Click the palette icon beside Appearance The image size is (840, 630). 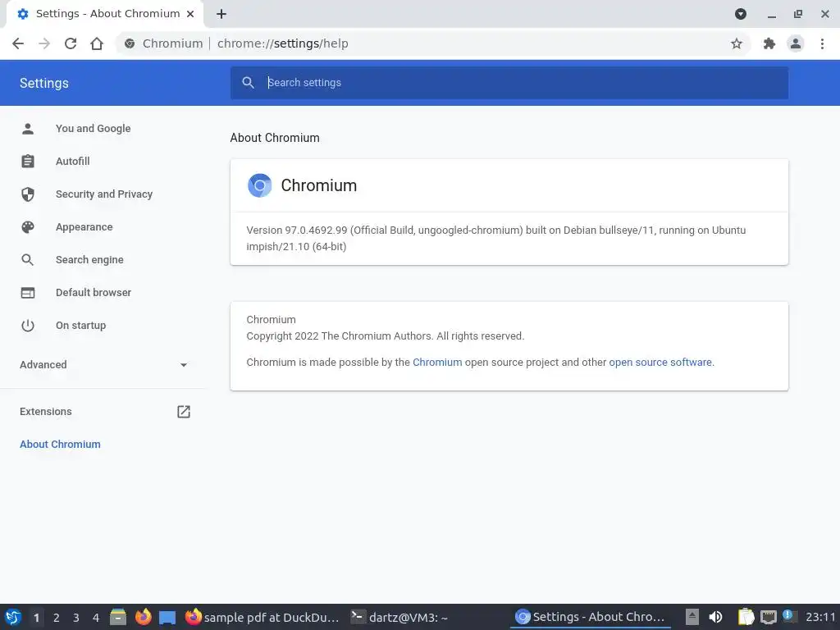[x=28, y=227]
